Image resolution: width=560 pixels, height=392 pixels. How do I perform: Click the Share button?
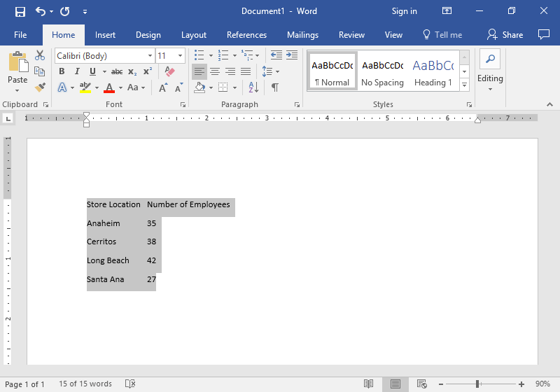point(505,35)
